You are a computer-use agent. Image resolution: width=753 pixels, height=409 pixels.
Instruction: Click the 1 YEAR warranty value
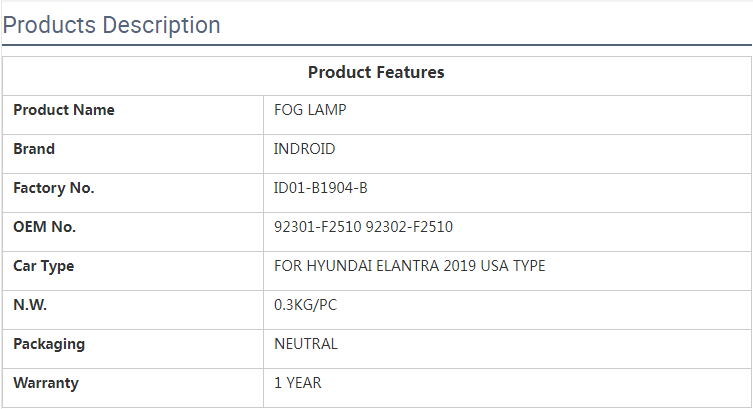click(298, 383)
